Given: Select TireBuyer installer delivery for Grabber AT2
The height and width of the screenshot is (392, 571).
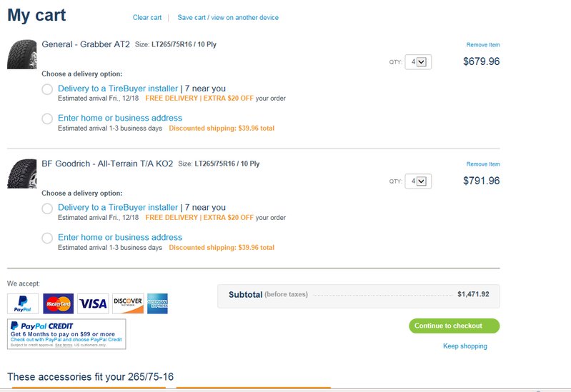Looking at the screenshot, I should (x=47, y=89).
